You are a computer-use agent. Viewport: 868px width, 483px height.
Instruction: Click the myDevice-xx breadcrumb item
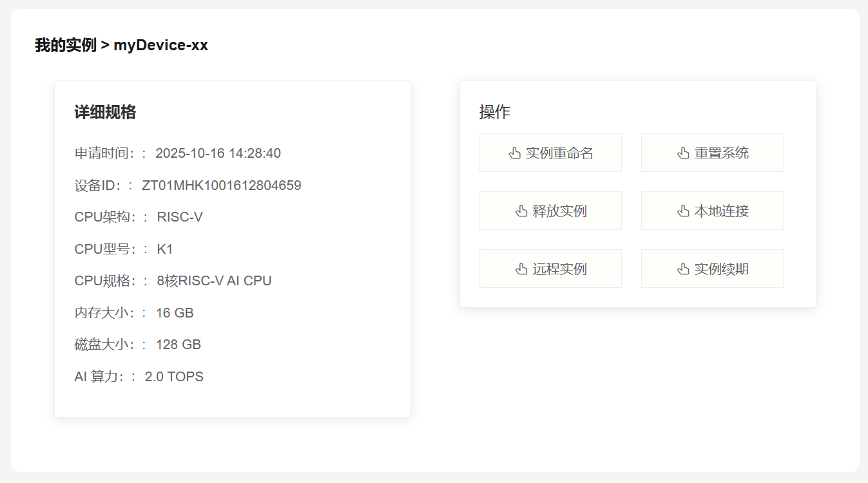coord(161,45)
